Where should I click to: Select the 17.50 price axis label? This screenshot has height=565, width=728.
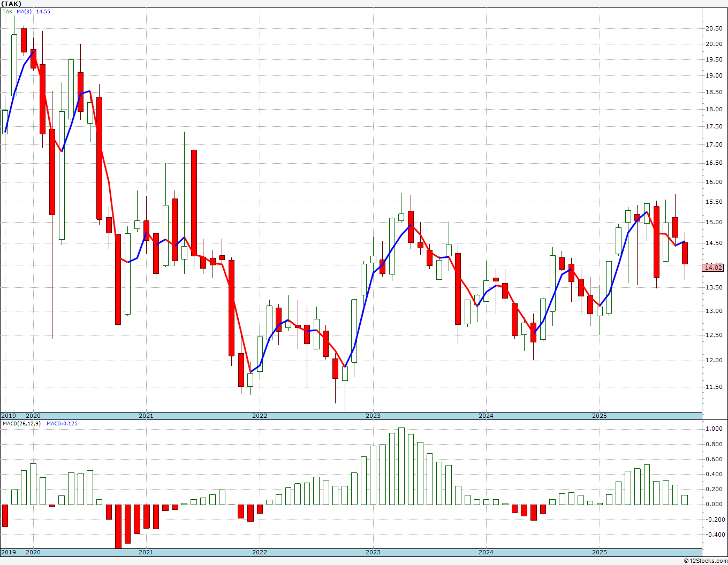point(713,127)
